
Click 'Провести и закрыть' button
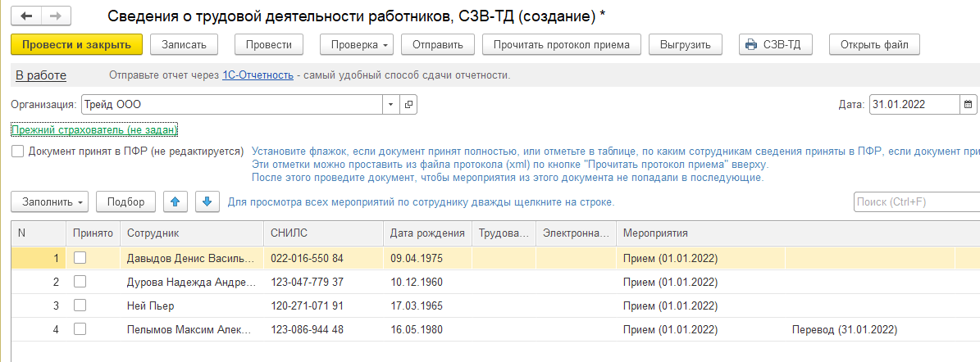[77, 44]
